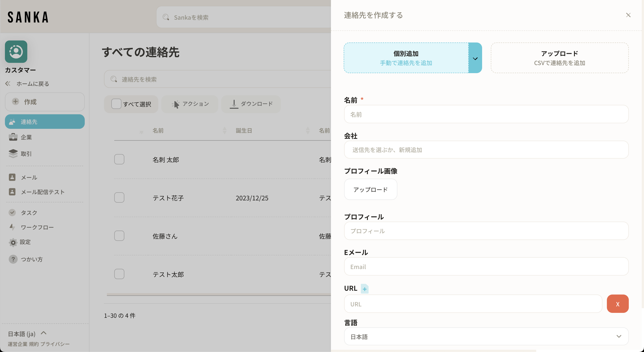Check the すべて選択 checkbox

[x=116, y=104]
